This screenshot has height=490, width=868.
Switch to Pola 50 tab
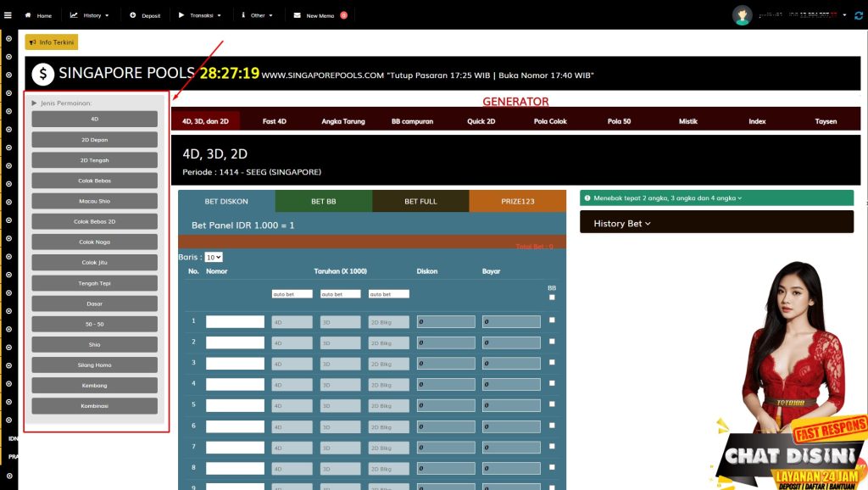[619, 121]
